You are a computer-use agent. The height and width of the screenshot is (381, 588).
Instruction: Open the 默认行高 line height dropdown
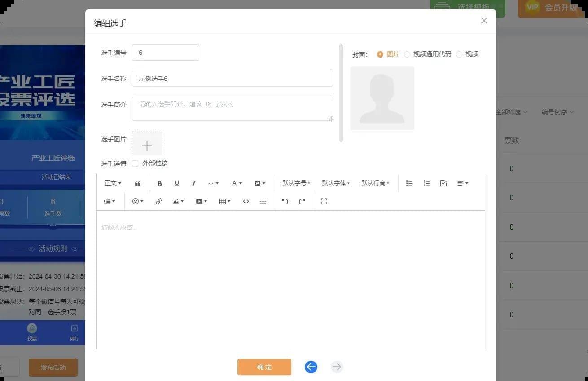click(x=375, y=183)
